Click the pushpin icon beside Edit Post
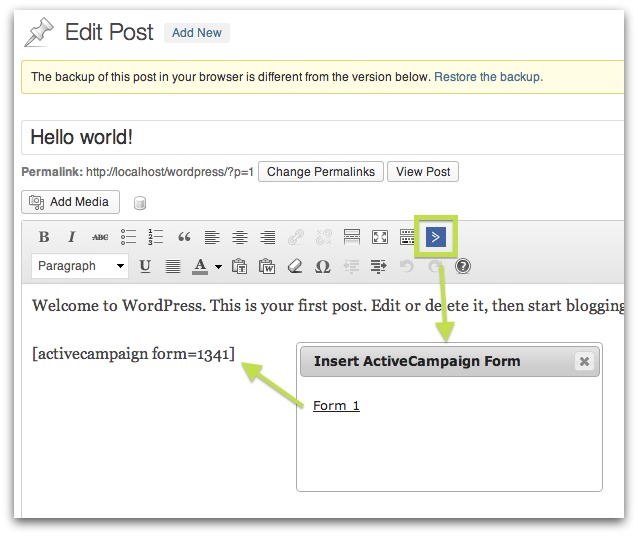Image resolution: width=638 pixels, height=536 pixels. point(39,32)
